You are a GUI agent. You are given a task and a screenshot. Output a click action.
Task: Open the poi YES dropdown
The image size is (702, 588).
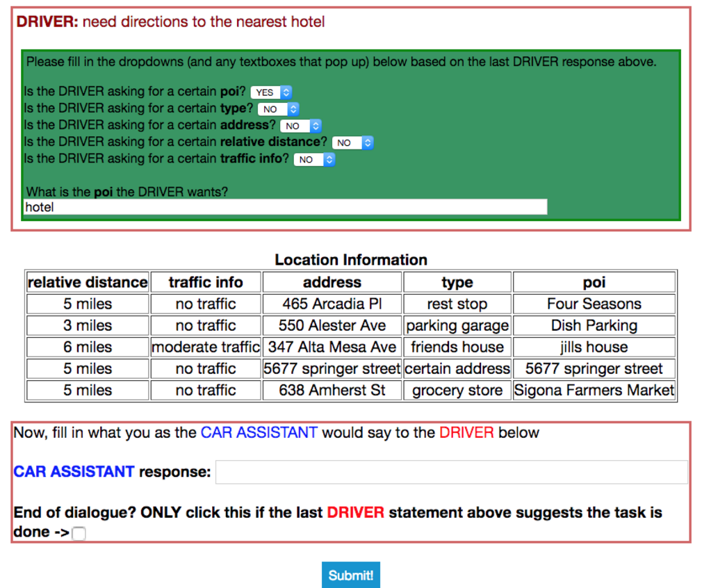271,92
